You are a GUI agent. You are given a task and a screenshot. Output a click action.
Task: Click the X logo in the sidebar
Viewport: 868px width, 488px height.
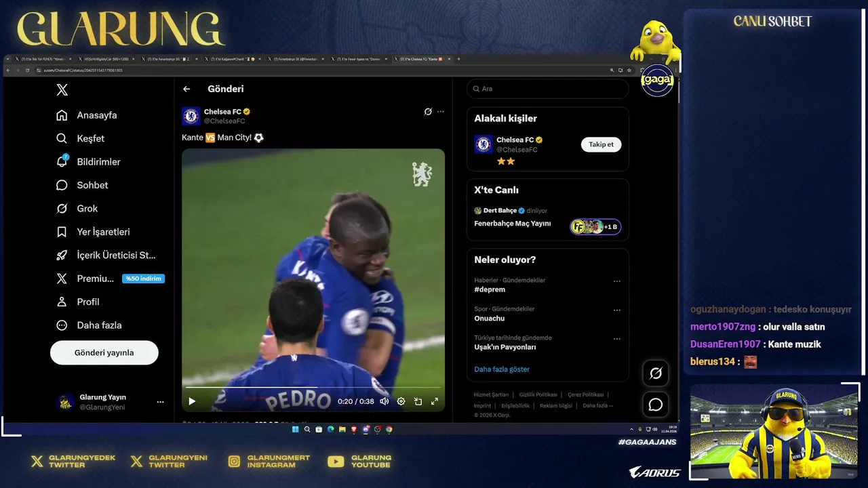[62, 89]
